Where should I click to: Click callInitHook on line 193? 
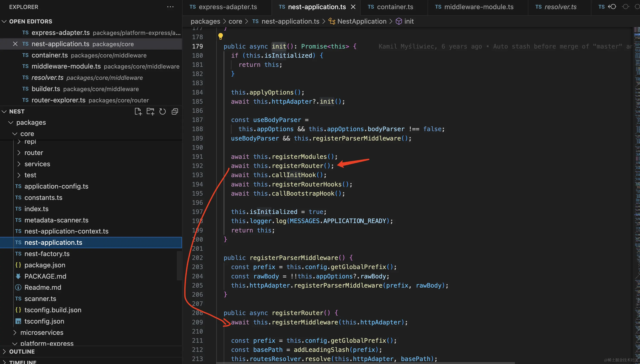(294, 175)
